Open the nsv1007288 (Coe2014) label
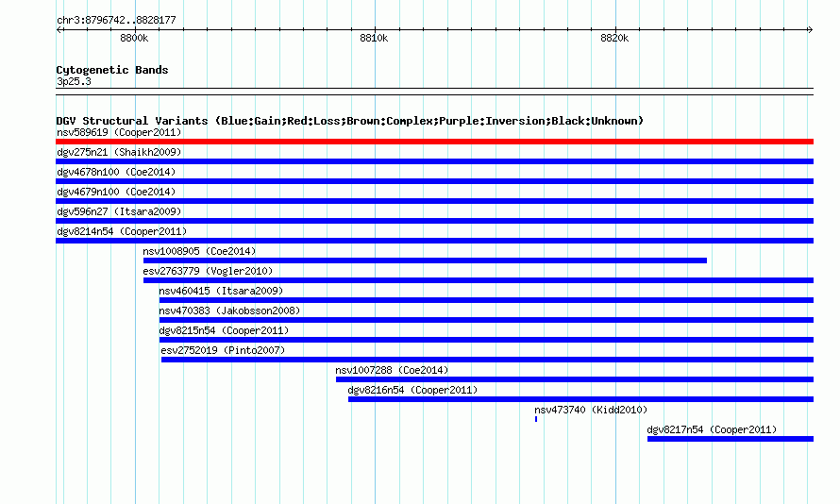840x504 pixels. (x=392, y=370)
